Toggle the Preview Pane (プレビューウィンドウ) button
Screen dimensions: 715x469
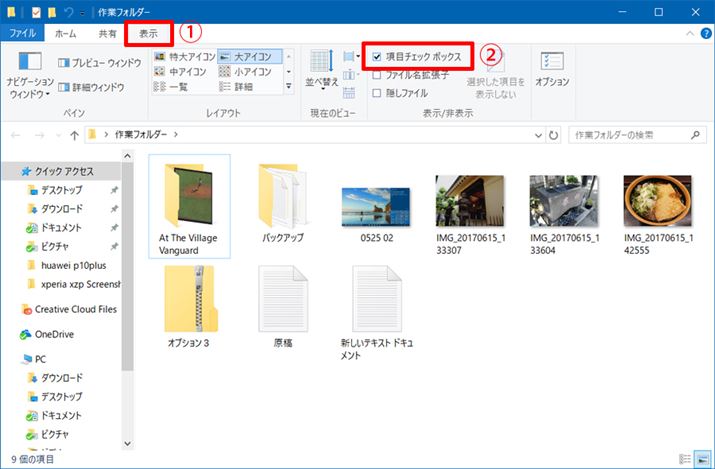(x=100, y=60)
